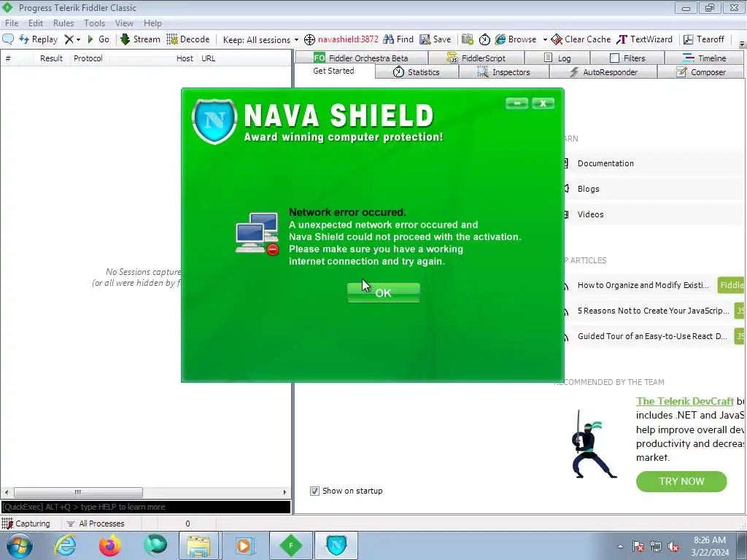This screenshot has height=560, width=747.
Task: Click Browse with Internet Explorer icon
Action: pos(516,39)
